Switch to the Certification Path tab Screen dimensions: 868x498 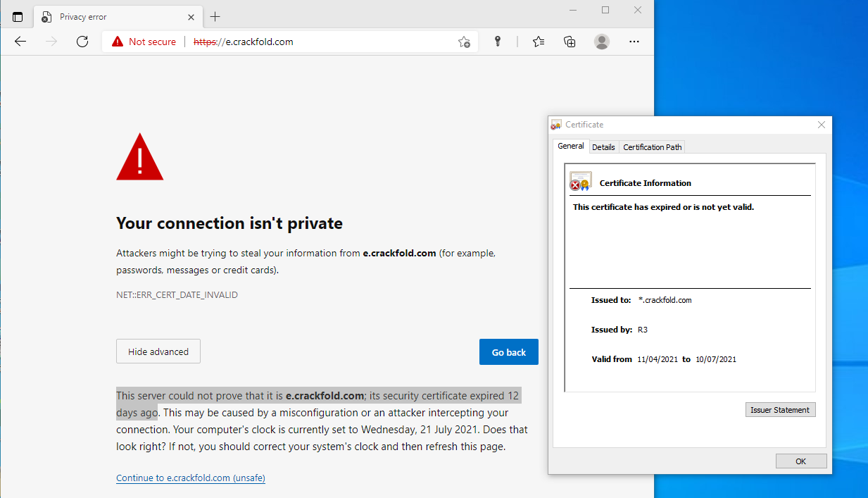click(653, 147)
